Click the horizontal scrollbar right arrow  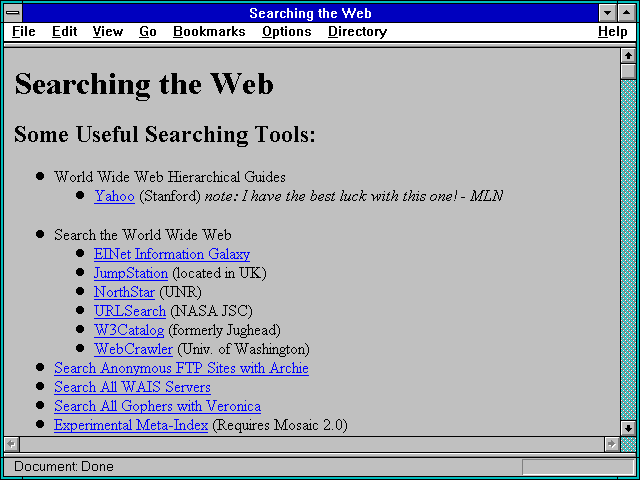[x=611, y=444]
